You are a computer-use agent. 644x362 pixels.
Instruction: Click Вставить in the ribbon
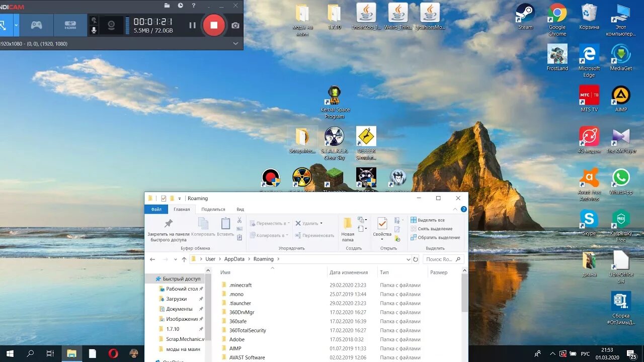pyautogui.click(x=225, y=227)
